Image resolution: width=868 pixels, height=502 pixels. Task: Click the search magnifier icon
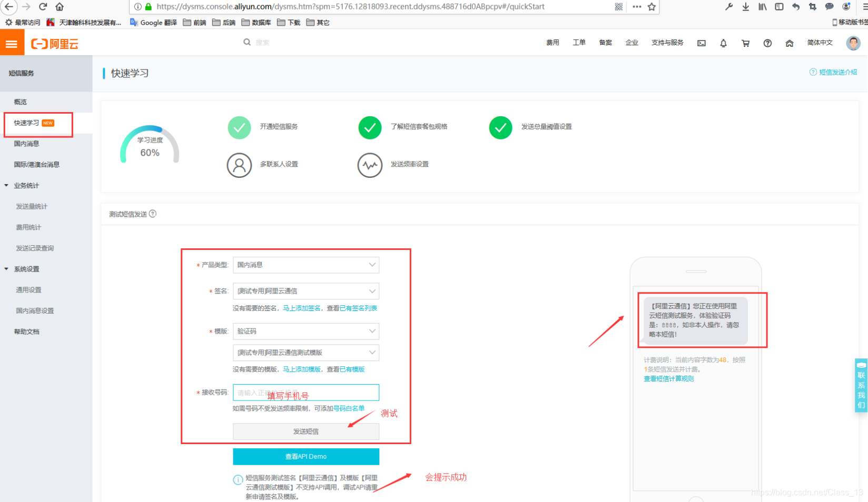pyautogui.click(x=247, y=42)
